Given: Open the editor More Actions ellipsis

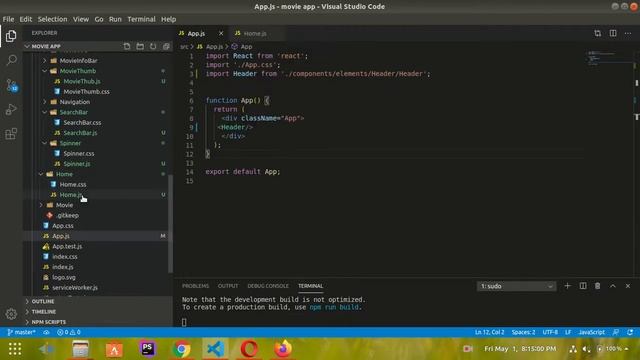Looking at the screenshot, I should pyautogui.click(x=628, y=33).
